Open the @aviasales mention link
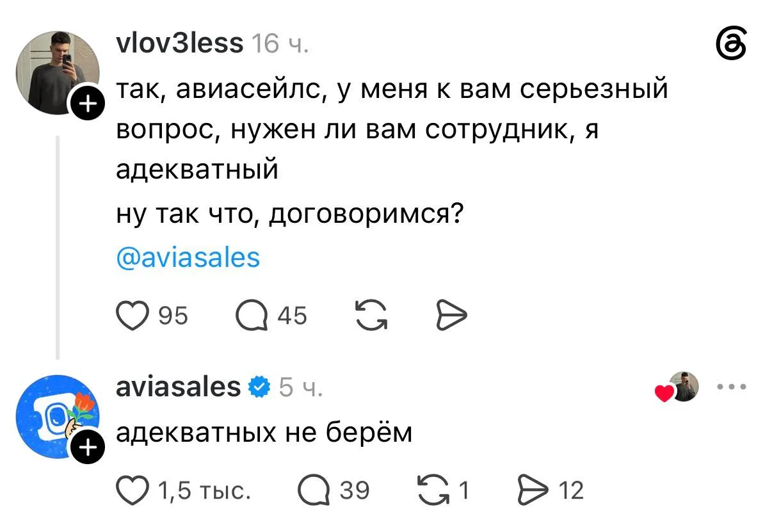 tap(188, 257)
